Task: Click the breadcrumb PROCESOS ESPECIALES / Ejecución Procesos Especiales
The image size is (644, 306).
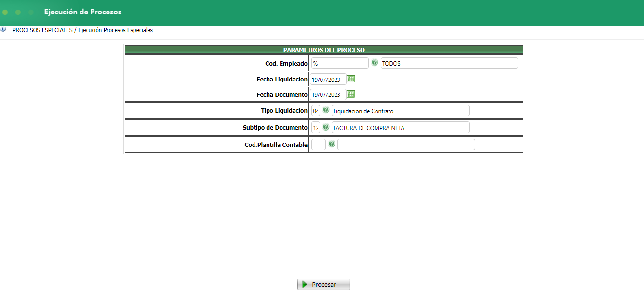Action: [82, 30]
